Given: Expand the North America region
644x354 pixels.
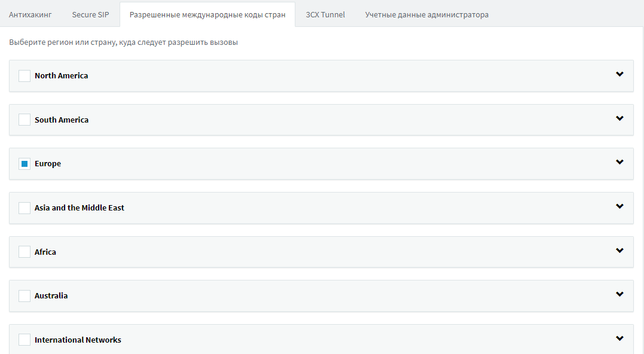Looking at the screenshot, I should [619, 75].
